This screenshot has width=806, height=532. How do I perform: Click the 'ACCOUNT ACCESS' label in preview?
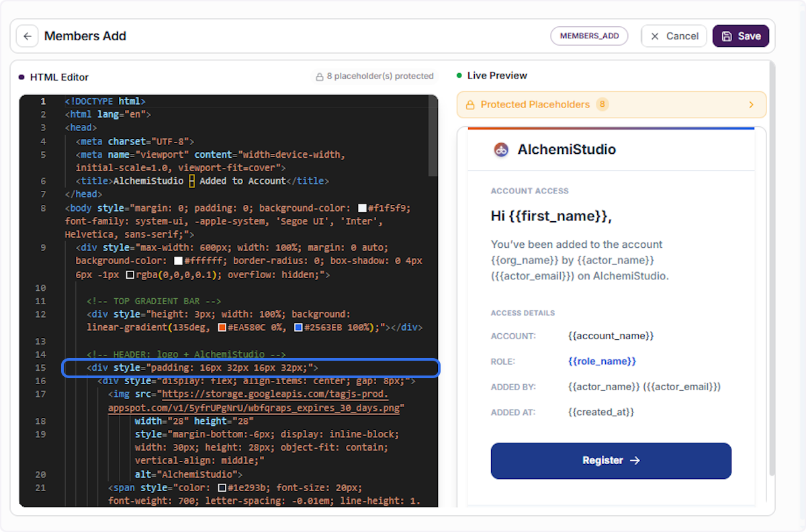click(530, 191)
